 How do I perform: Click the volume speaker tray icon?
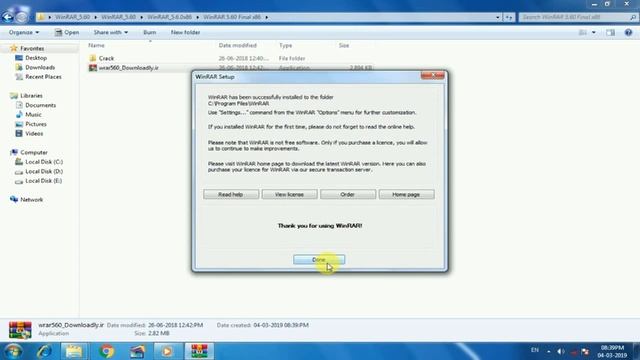561,351
